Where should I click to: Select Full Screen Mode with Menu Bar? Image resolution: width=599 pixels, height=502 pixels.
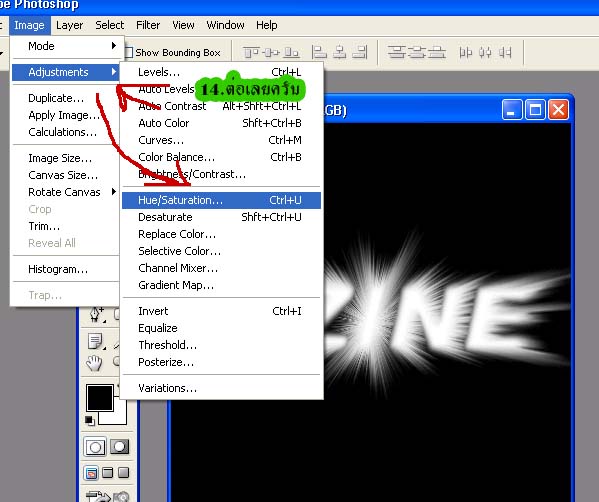(108, 473)
